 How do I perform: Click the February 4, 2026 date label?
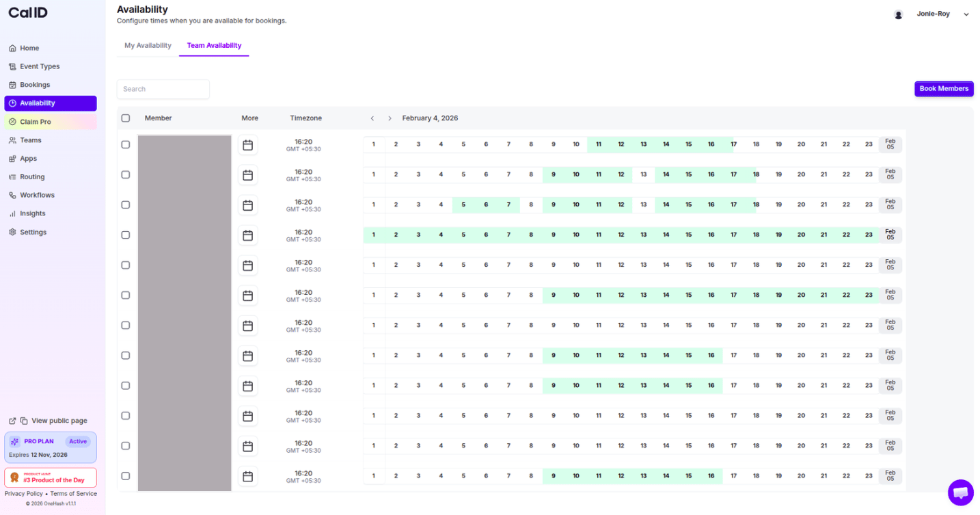click(430, 118)
